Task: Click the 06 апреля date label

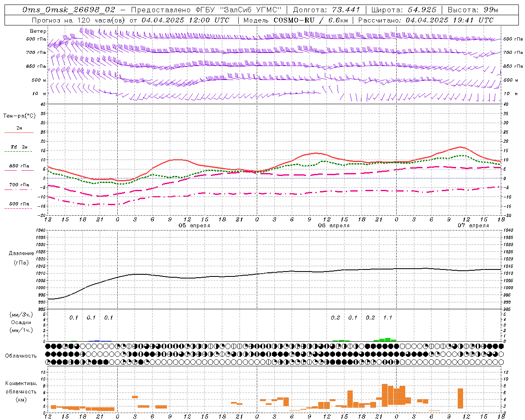Action: 333,226
